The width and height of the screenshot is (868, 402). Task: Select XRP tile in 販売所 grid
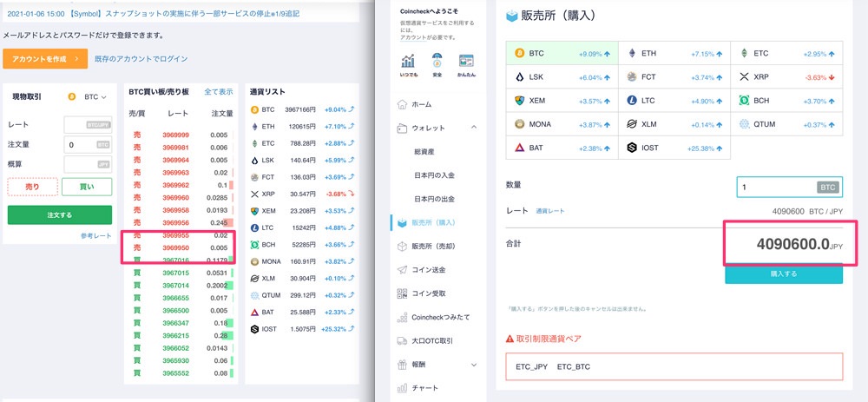tap(786, 77)
